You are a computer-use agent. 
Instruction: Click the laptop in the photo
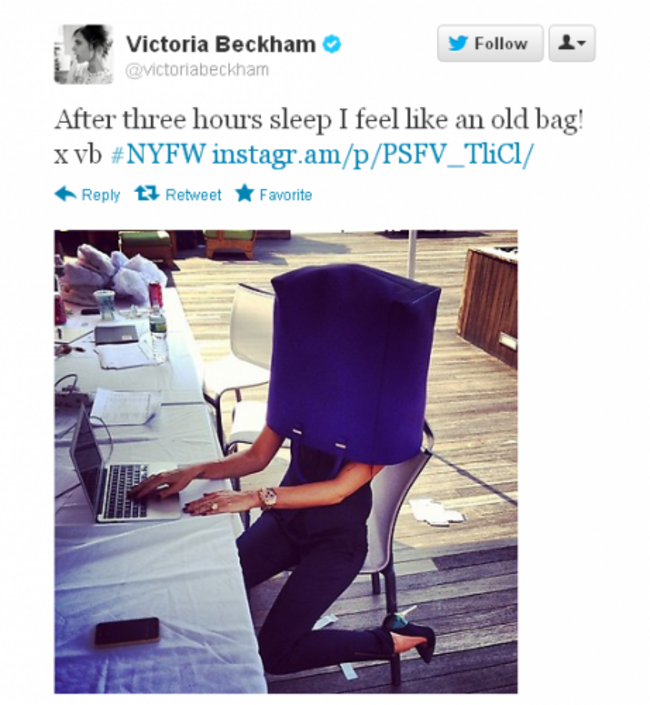[124, 470]
